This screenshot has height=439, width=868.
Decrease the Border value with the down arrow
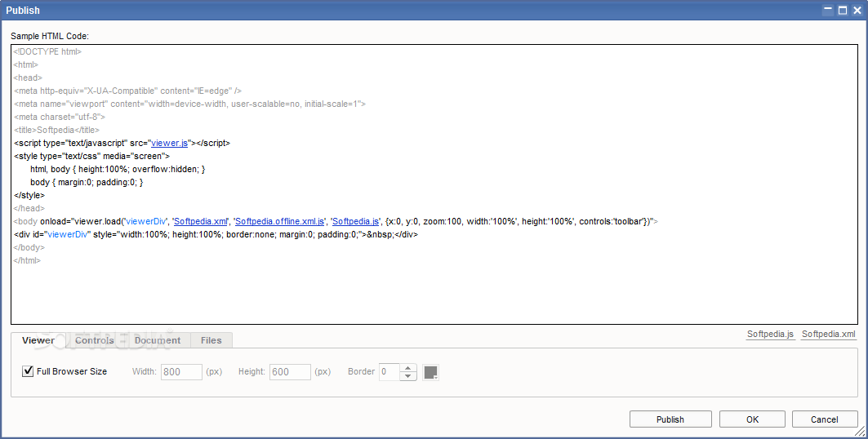click(x=408, y=376)
